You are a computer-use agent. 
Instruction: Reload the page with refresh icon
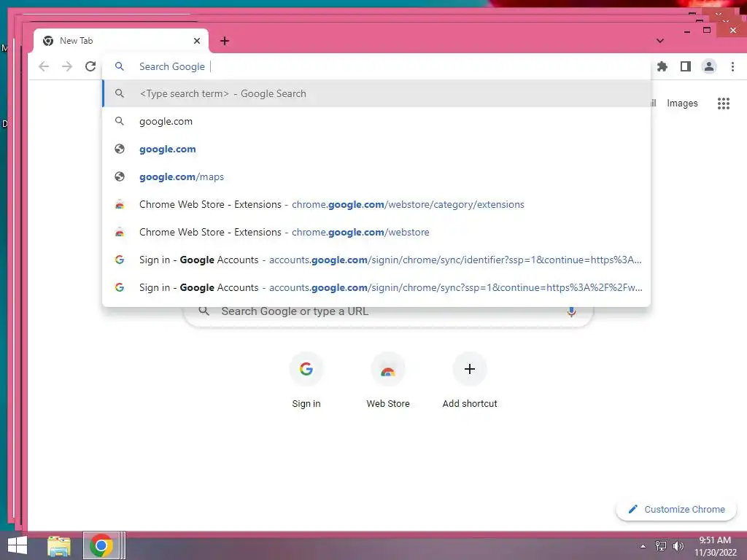tap(90, 66)
